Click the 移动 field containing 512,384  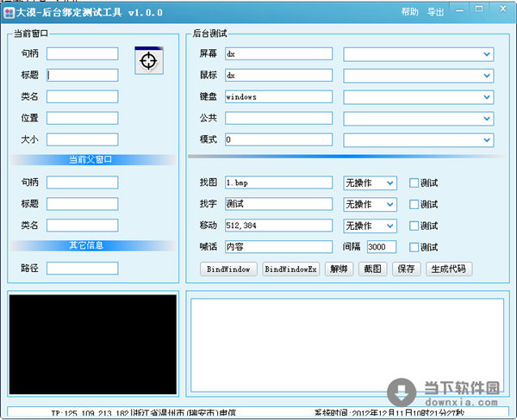point(278,225)
